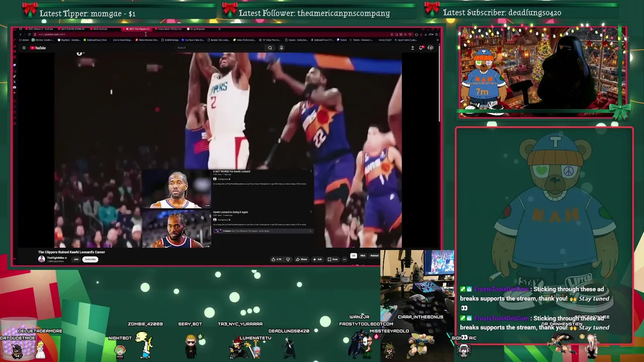Open the 'Twitch - Follower' bookmark
Image resolution: width=644 pixels, height=362 pixels.
[362, 40]
